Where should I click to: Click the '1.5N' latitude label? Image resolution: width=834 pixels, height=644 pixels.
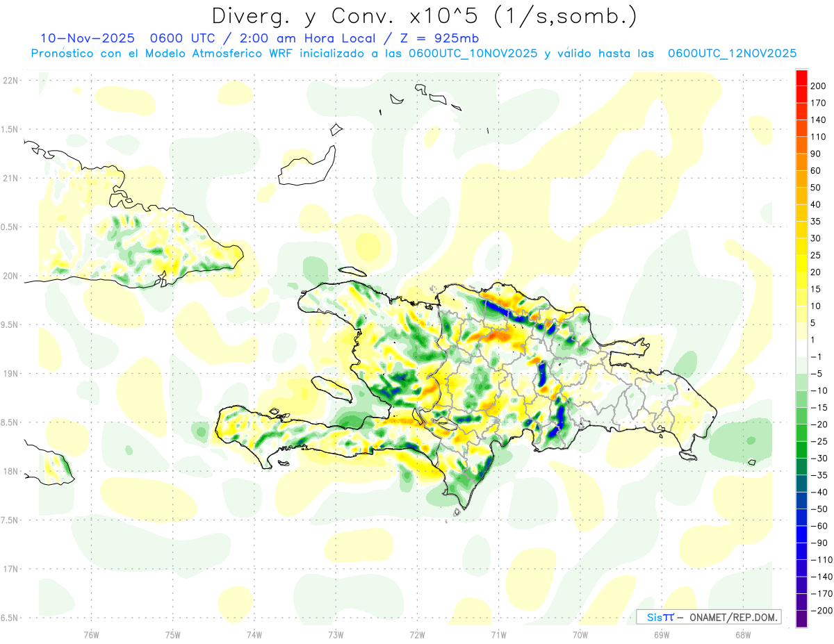click(x=10, y=129)
